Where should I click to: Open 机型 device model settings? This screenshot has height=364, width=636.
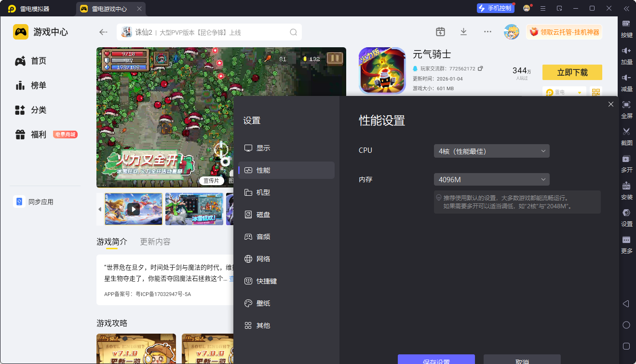(286, 192)
